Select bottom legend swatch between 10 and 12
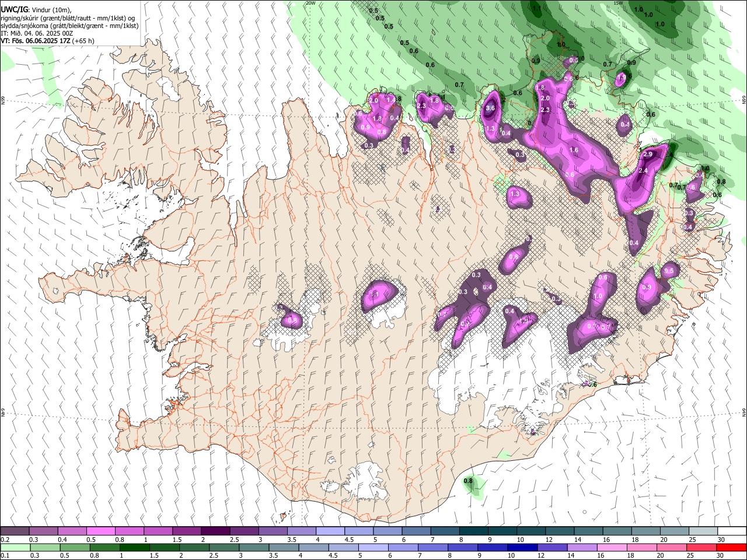The image size is (747, 560). pos(521,547)
